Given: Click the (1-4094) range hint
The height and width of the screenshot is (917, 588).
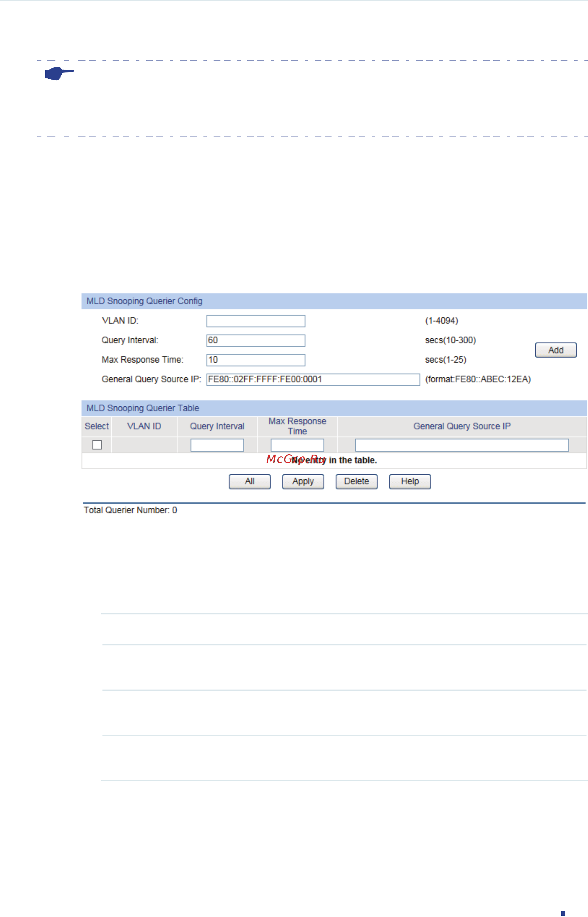Looking at the screenshot, I should [x=442, y=320].
